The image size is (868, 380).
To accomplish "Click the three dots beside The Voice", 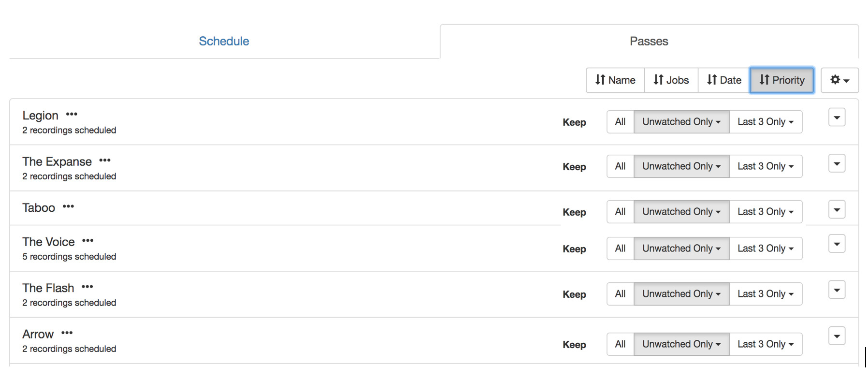I will pyautogui.click(x=87, y=241).
